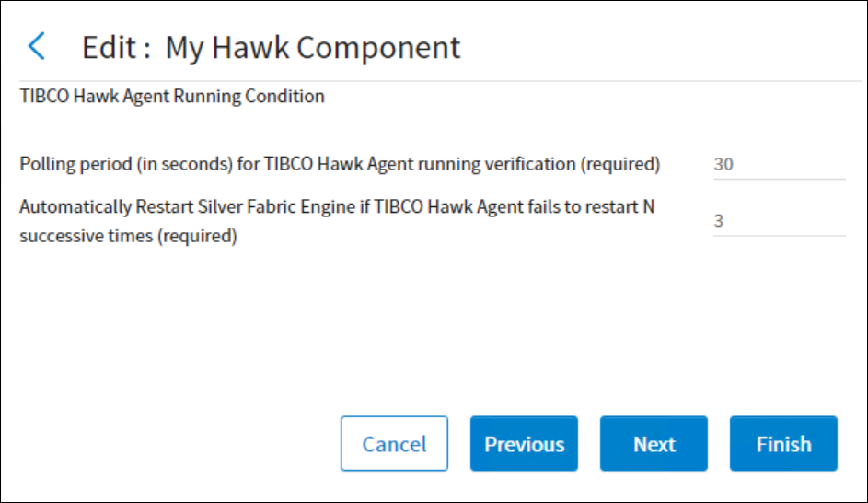Advance with the Next button

[654, 444]
